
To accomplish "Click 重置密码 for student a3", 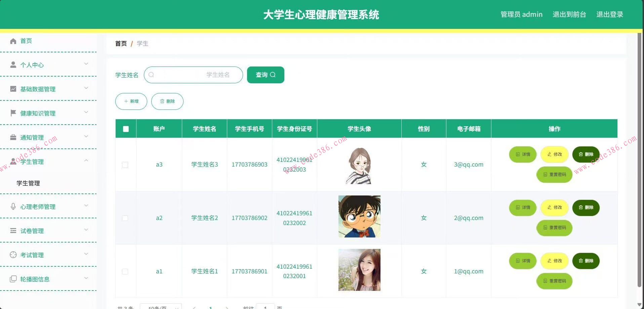I will click(x=554, y=174).
